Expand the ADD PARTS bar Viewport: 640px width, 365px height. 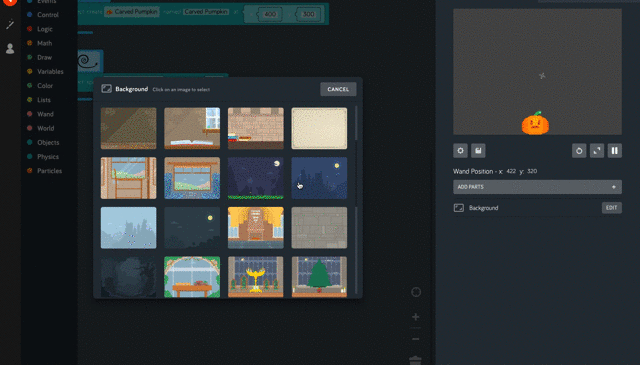pos(537,187)
